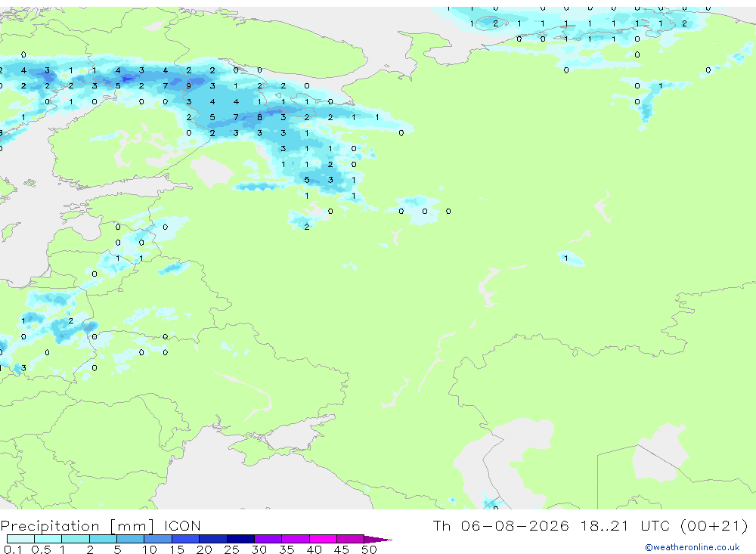756x554 pixels.
Task: Click the '0.5' legend scale label
Action: (41, 549)
